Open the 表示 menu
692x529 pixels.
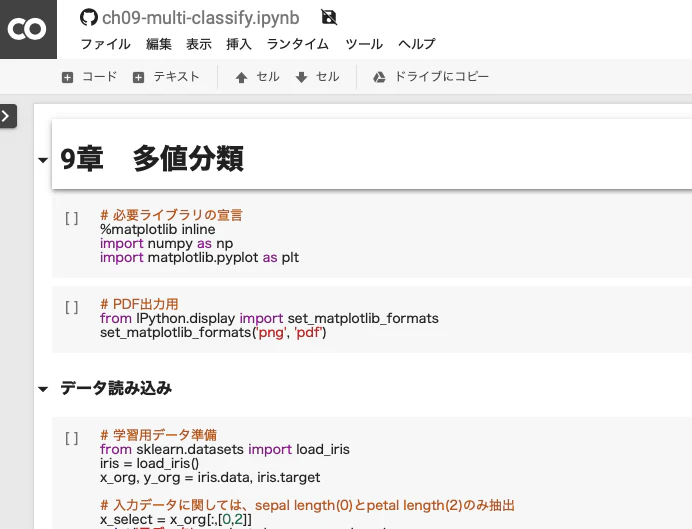tap(199, 44)
